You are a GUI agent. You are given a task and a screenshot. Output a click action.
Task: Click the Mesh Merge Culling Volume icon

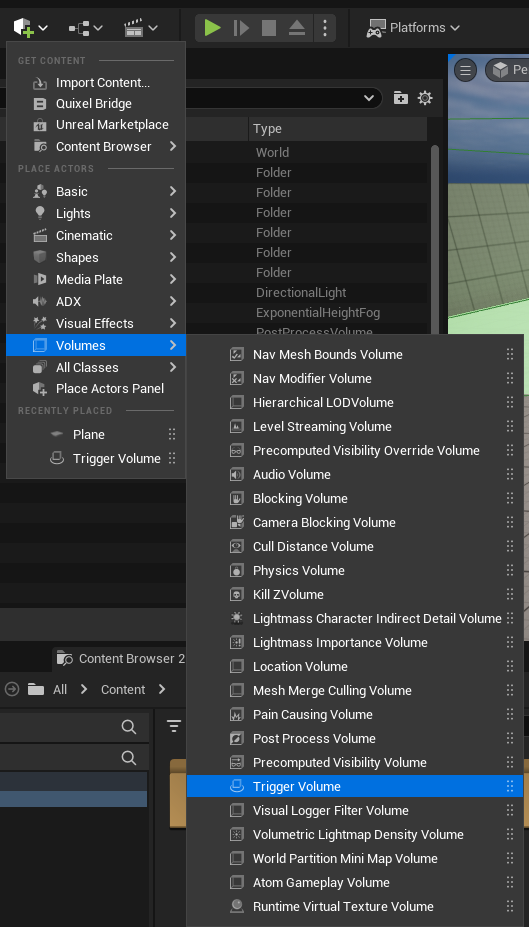coord(236,691)
